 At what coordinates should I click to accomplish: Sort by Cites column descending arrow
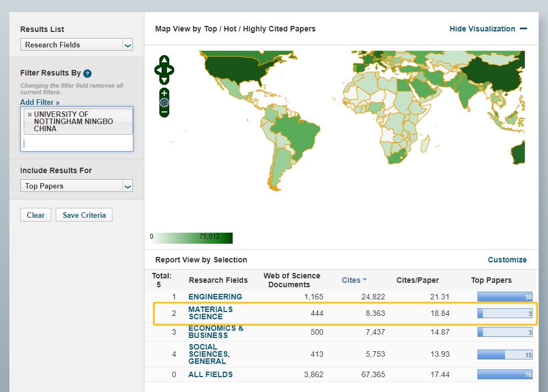click(364, 280)
